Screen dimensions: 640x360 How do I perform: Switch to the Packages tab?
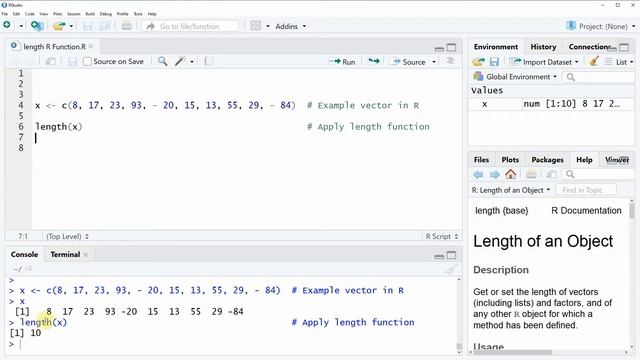pos(547,160)
